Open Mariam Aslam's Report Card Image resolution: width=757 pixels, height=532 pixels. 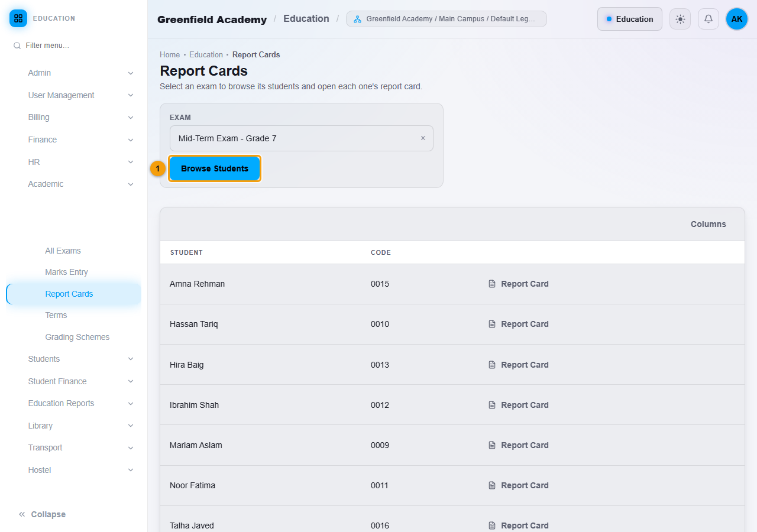click(519, 445)
